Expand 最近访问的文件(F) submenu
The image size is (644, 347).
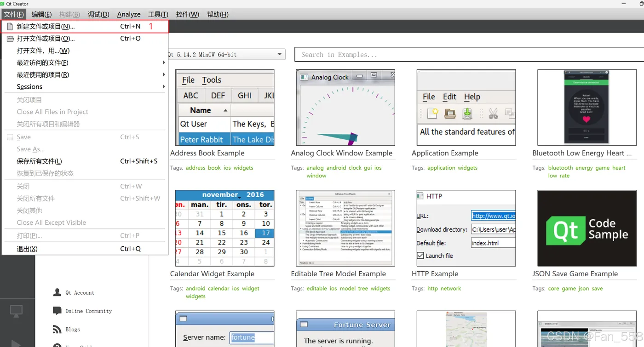click(85, 63)
